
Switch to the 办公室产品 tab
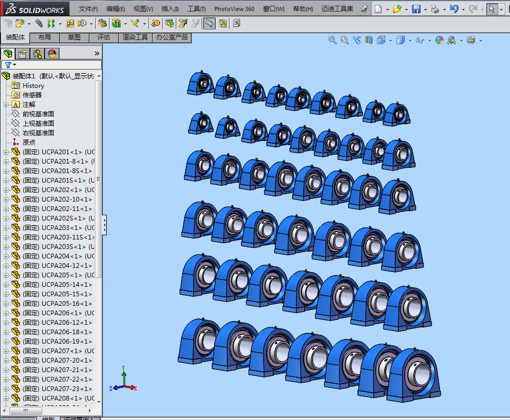pos(172,37)
